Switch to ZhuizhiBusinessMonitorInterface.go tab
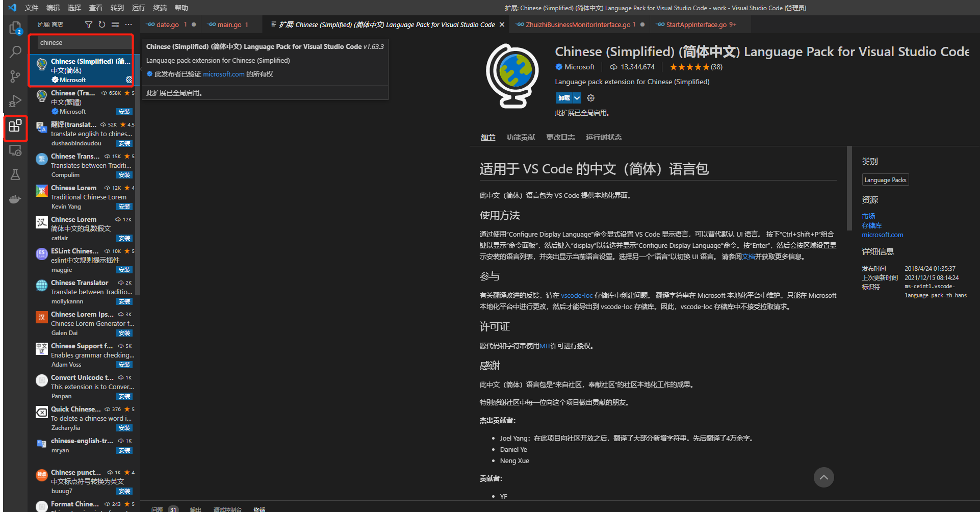This screenshot has width=980, height=512. pyautogui.click(x=580, y=24)
